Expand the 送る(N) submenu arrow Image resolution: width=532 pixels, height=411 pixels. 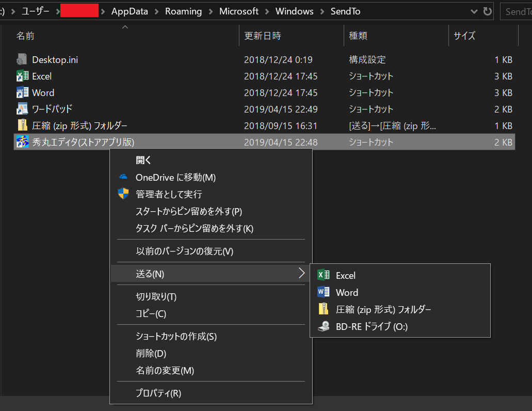tap(301, 273)
